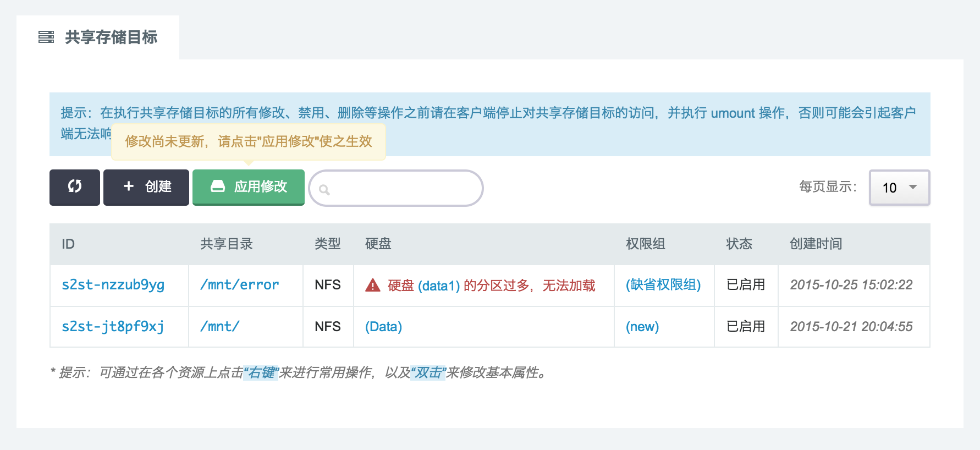Click the 硬盘 (data1) partition error message
Viewport: 980px width, 450px height.
click(491, 286)
